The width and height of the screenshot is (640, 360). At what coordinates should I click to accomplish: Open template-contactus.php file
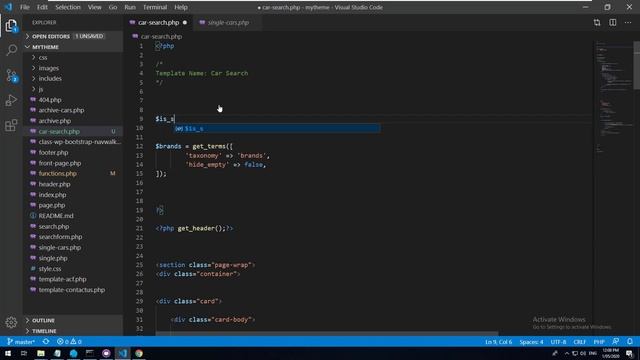pyautogui.click(x=73, y=290)
